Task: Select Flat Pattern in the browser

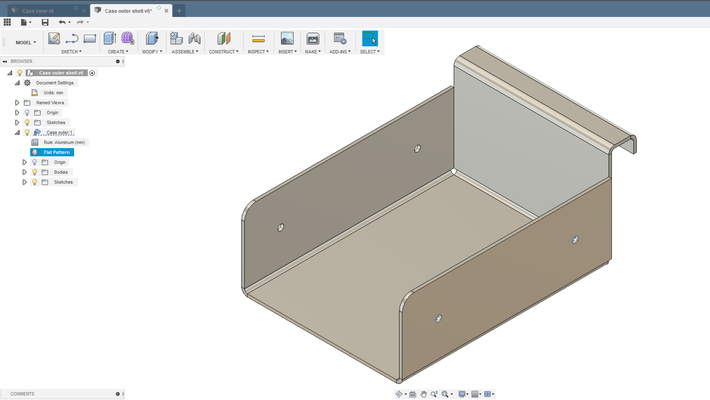Action: 55,152
